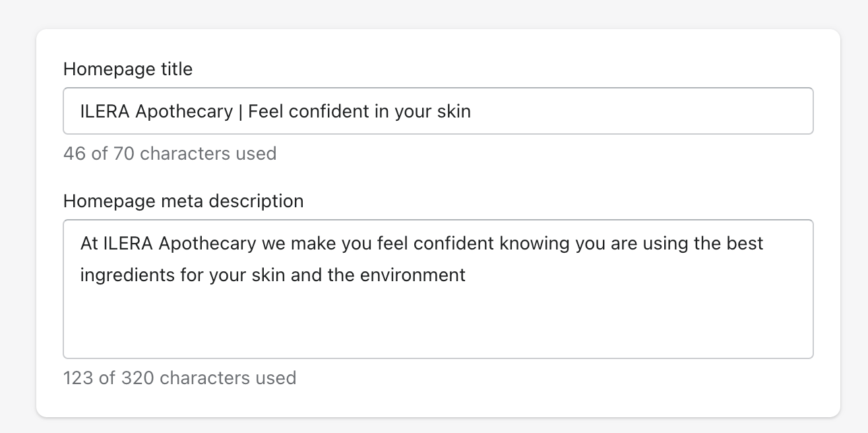868x433 pixels.
Task: Click the word "knowing" in the meta description
Action: click(534, 243)
